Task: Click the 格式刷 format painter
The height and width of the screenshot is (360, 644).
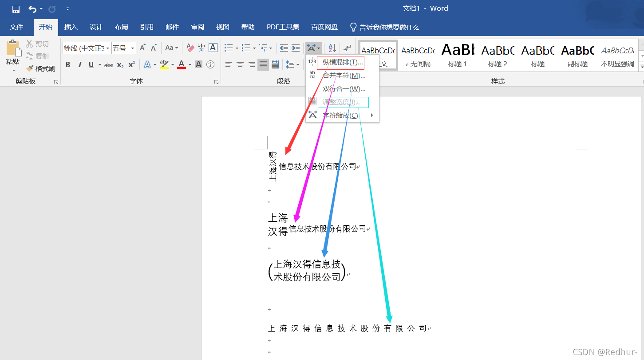Action: coord(41,68)
